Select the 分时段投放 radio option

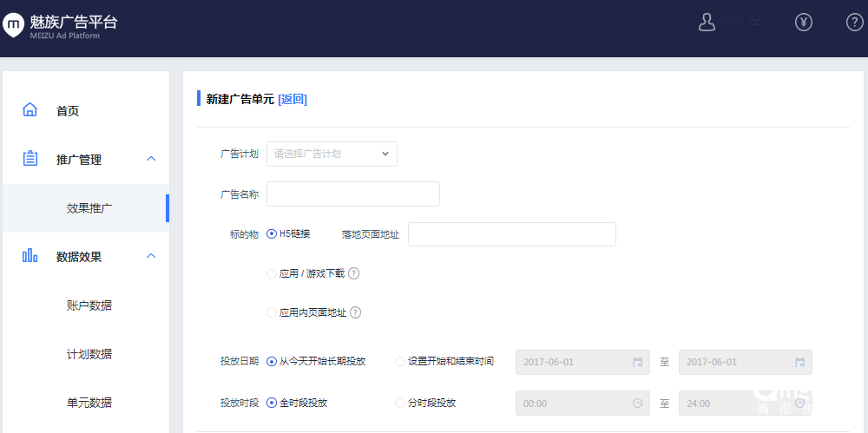[x=400, y=403]
